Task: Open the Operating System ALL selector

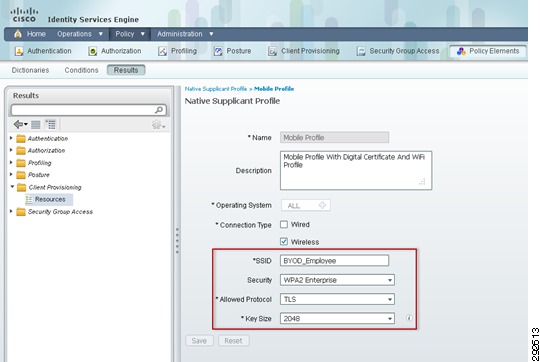Action: point(306,205)
